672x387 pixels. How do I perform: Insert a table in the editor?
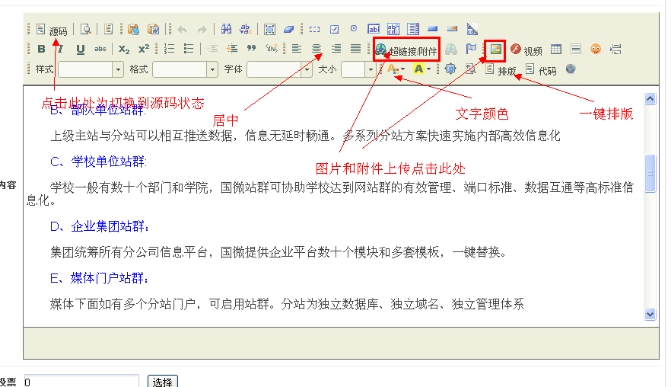point(556,49)
